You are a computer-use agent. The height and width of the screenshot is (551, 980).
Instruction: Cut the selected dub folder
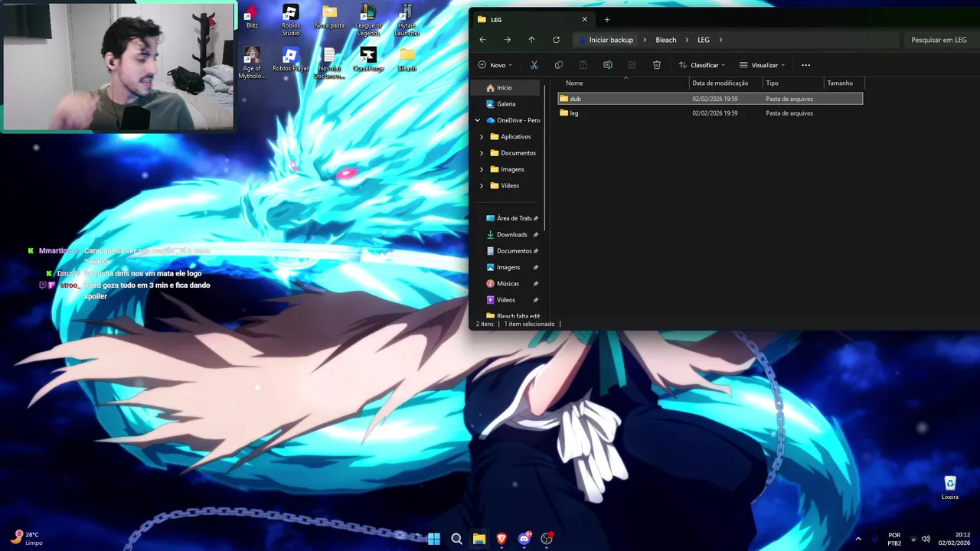click(x=534, y=65)
